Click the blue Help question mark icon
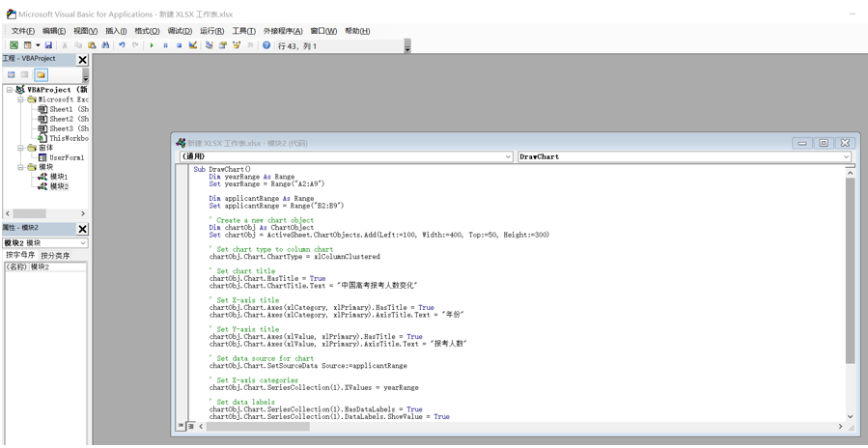 266,45
